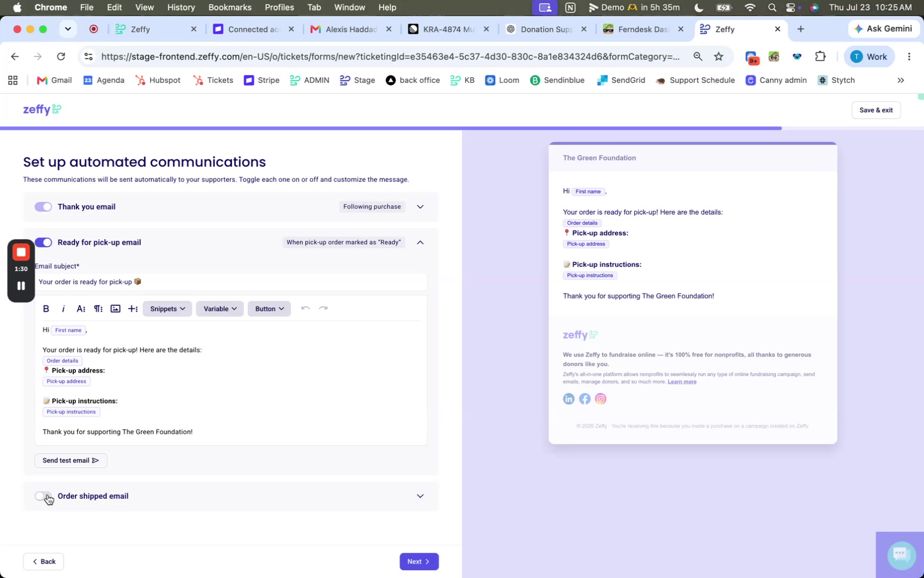
Task: Click the Zeffy logo in header
Action: [x=42, y=110]
